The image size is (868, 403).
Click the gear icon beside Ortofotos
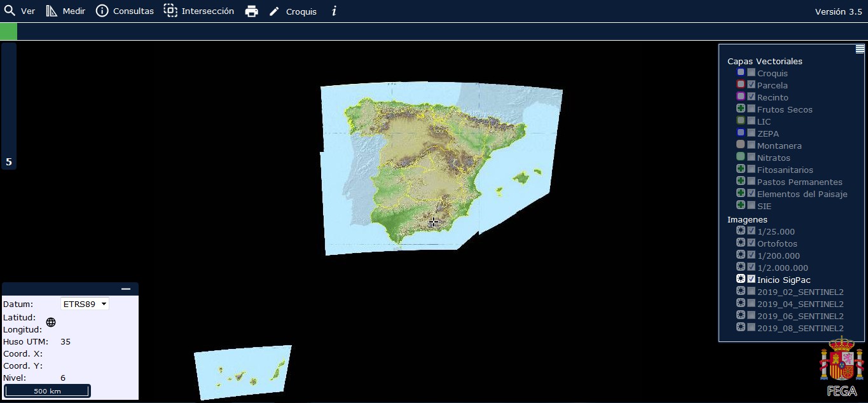tap(741, 243)
